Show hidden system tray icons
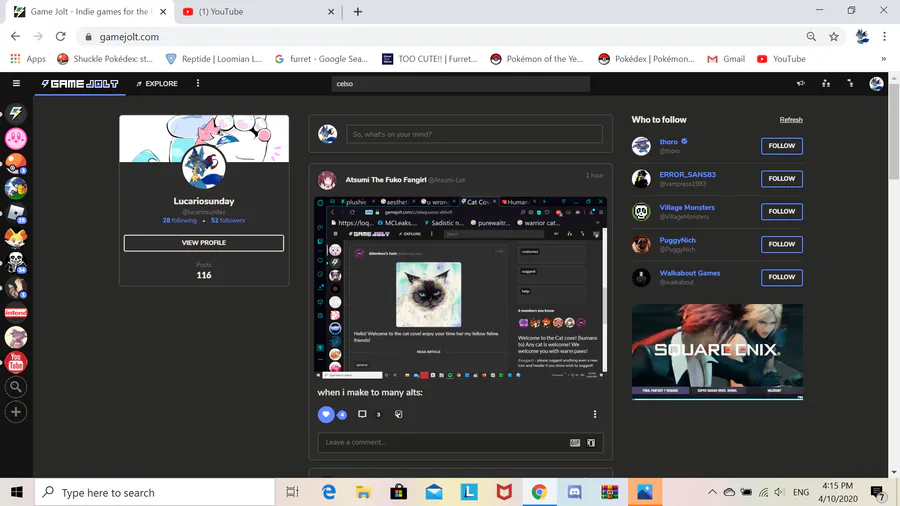This screenshot has width=900, height=506. click(x=712, y=492)
